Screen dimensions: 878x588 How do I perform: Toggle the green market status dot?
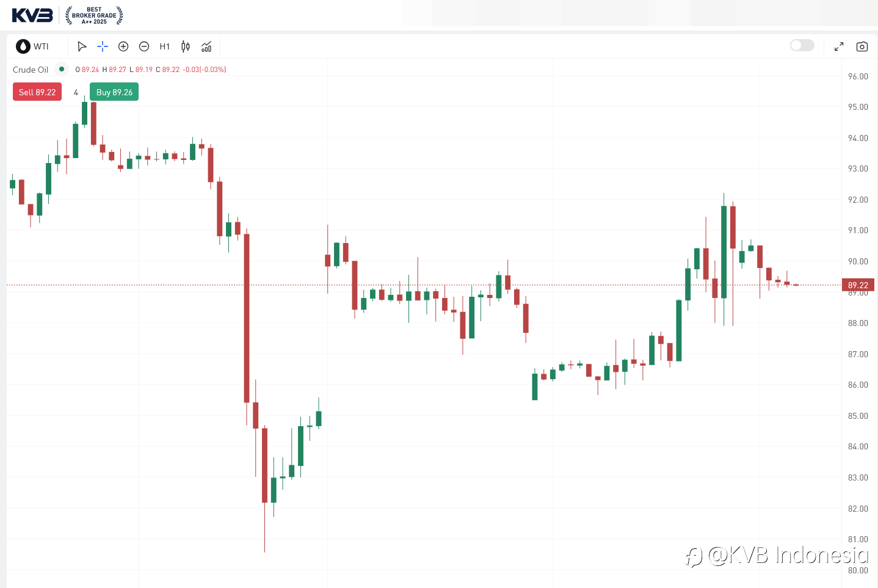point(62,69)
